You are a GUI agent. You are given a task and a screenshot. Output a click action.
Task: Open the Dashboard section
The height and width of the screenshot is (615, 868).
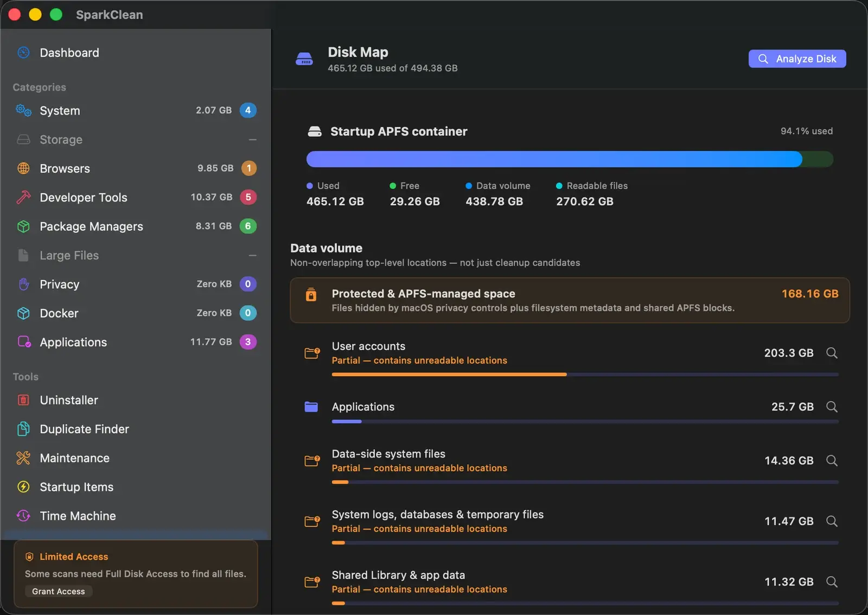point(136,53)
